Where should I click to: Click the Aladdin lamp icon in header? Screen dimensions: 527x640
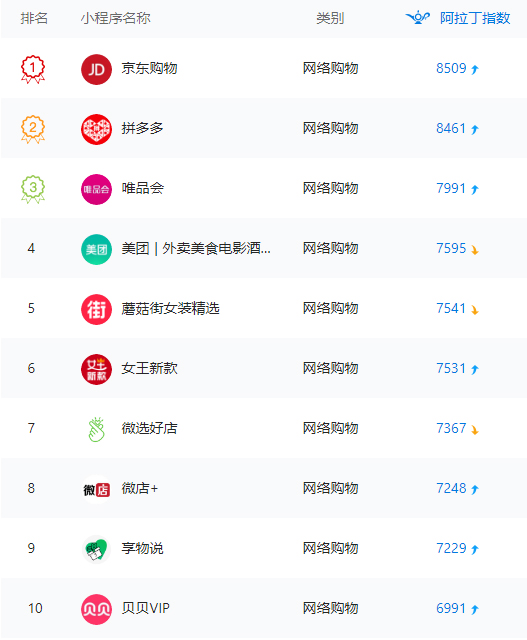click(x=418, y=18)
